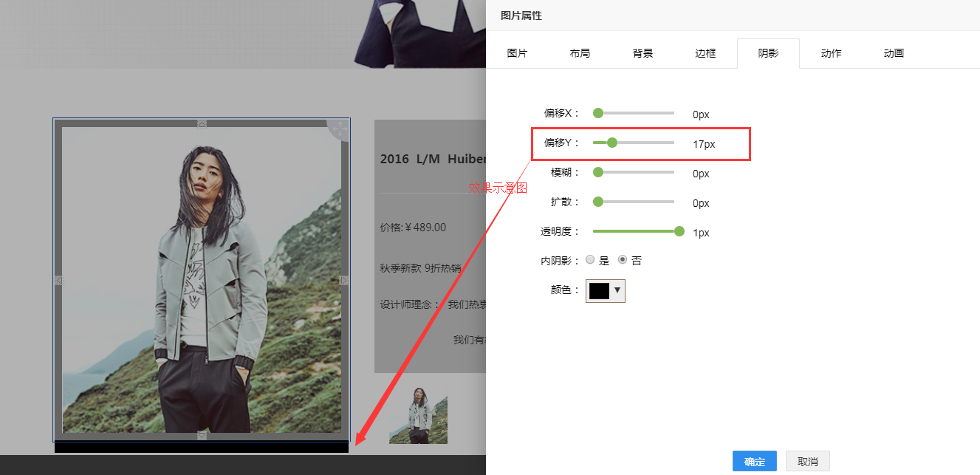The width and height of the screenshot is (980, 475).
Task: Open the 边框 tab
Action: [x=705, y=53]
